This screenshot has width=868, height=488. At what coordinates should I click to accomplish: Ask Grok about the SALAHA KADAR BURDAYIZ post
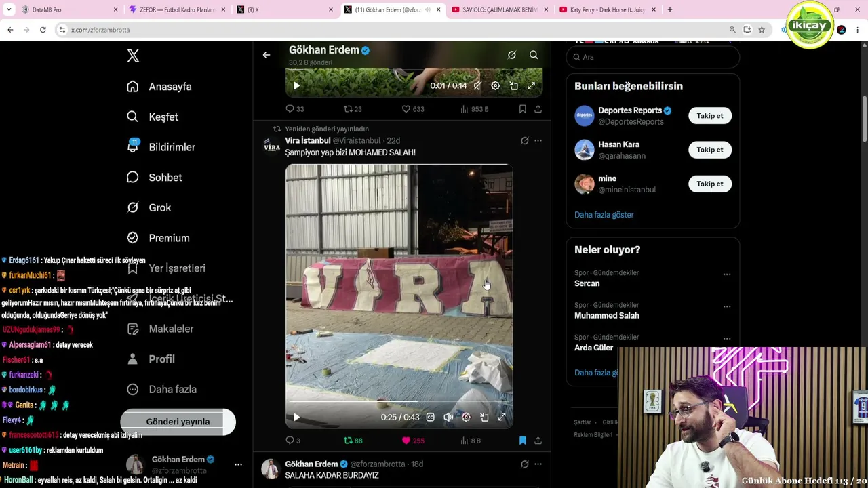[524, 464]
